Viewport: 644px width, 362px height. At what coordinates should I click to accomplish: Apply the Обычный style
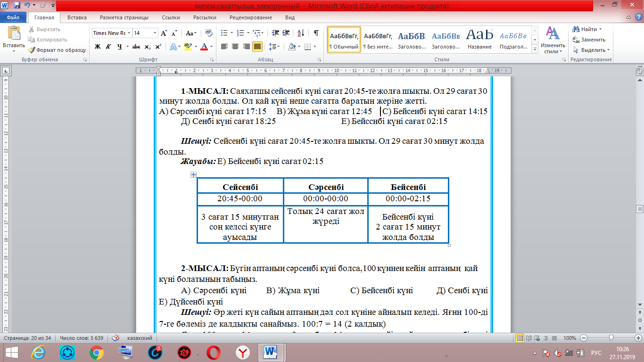[344, 40]
